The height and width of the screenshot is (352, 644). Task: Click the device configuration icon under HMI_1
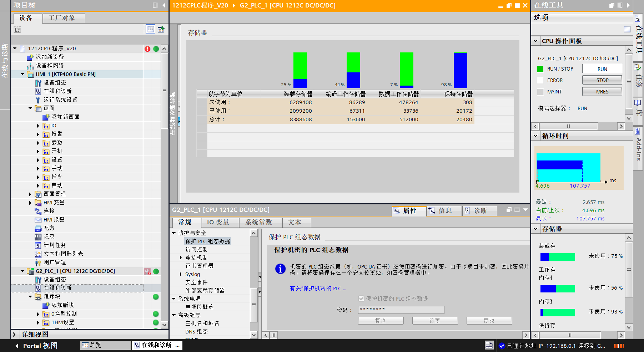click(x=38, y=83)
